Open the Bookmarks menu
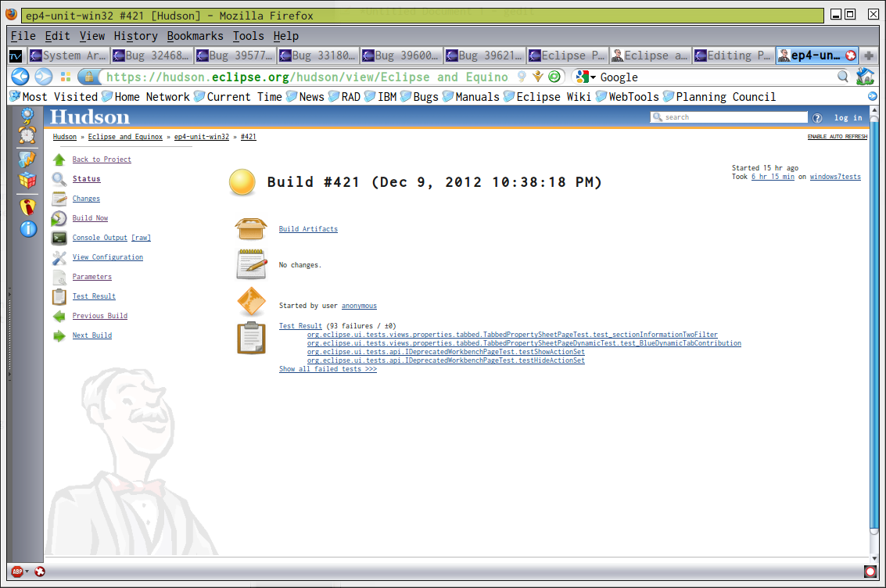The width and height of the screenshot is (886, 588). click(x=195, y=36)
